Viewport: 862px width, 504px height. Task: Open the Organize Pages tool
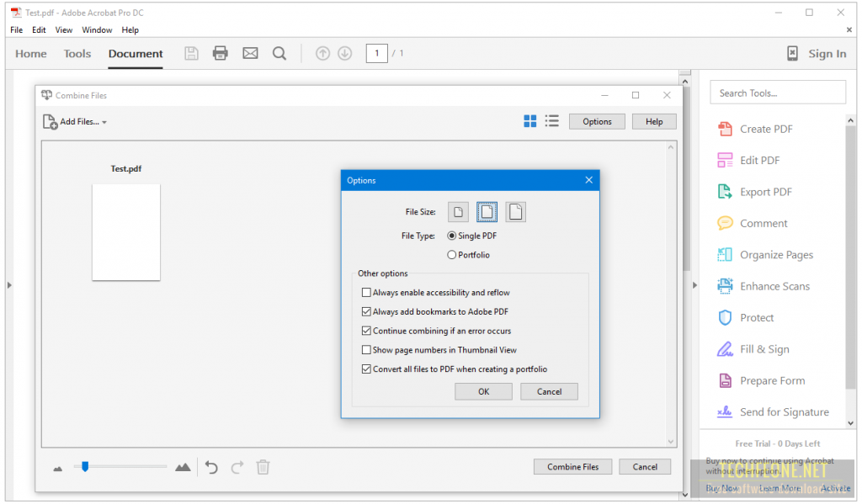[765, 254]
